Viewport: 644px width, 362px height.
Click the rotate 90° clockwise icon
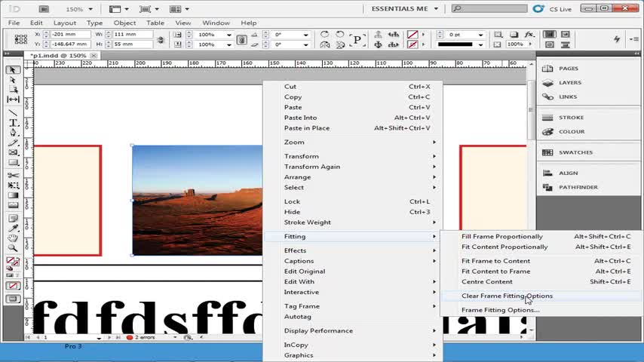pyautogui.click(x=324, y=35)
